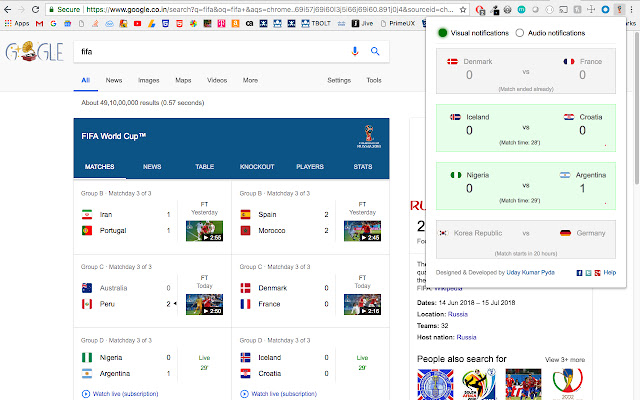Open the YouTube bookmark icon
The image size is (640, 400).
click(x=138, y=24)
